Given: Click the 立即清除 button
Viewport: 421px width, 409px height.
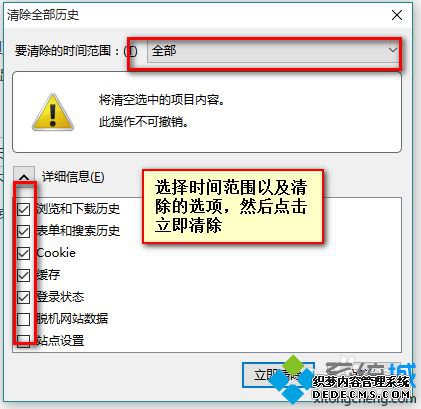Looking at the screenshot, I should [x=278, y=375].
